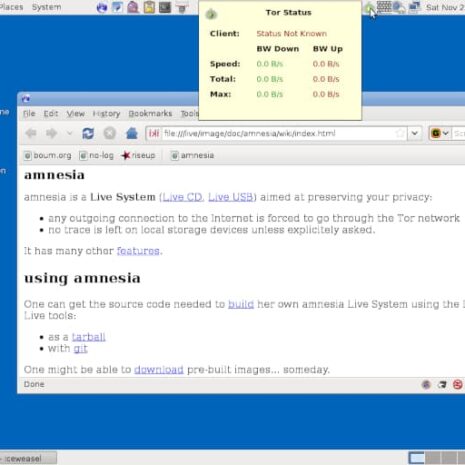Screen dimensions: 465x465
Task: Click the download link
Action: tap(159, 370)
